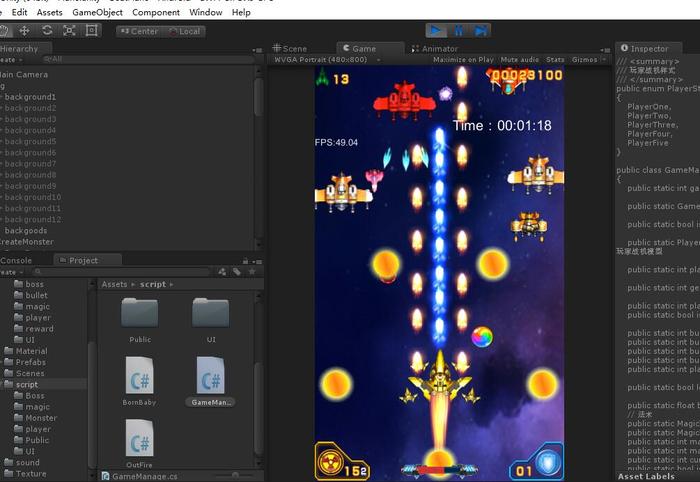Select the Texture folder
This screenshot has width=700, height=482.
25,474
